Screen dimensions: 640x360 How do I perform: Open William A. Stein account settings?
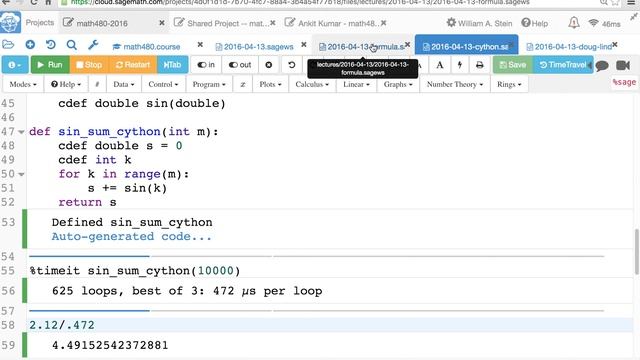click(479, 23)
